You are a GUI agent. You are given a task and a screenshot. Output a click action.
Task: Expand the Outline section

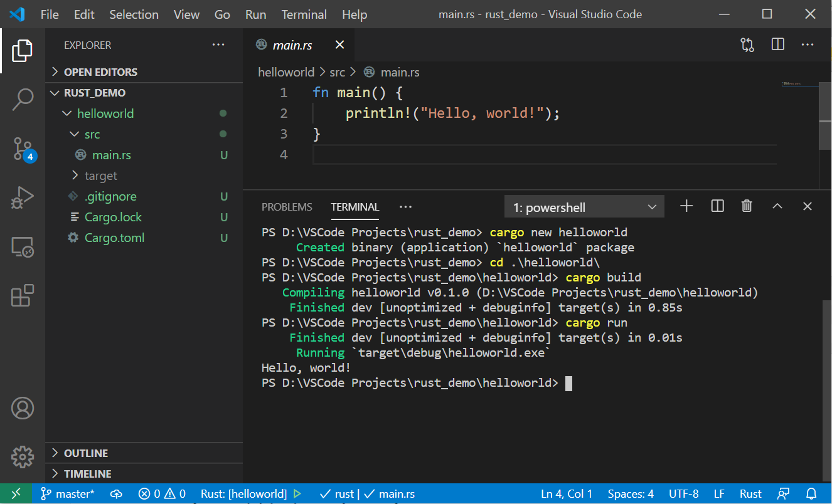tap(86, 453)
